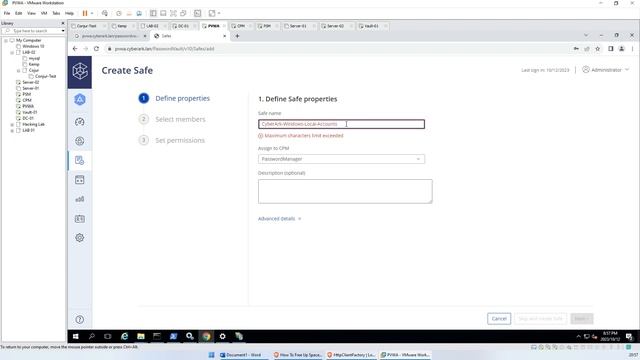Collapse the LAB-02 tree node
This screenshot has height=360, width=640.
12,52
